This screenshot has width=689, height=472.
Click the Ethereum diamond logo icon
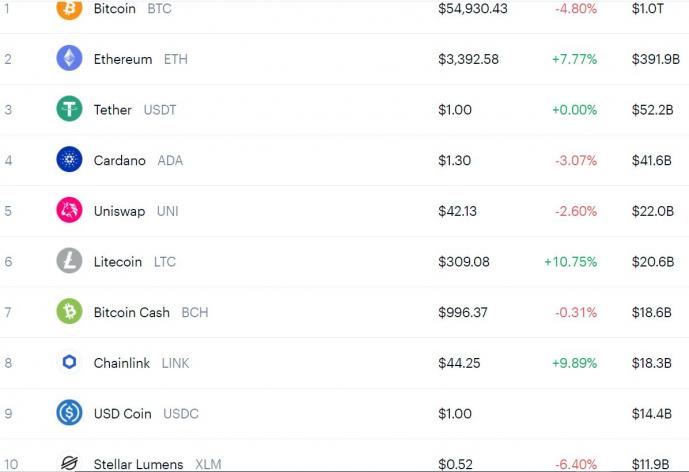(x=69, y=58)
